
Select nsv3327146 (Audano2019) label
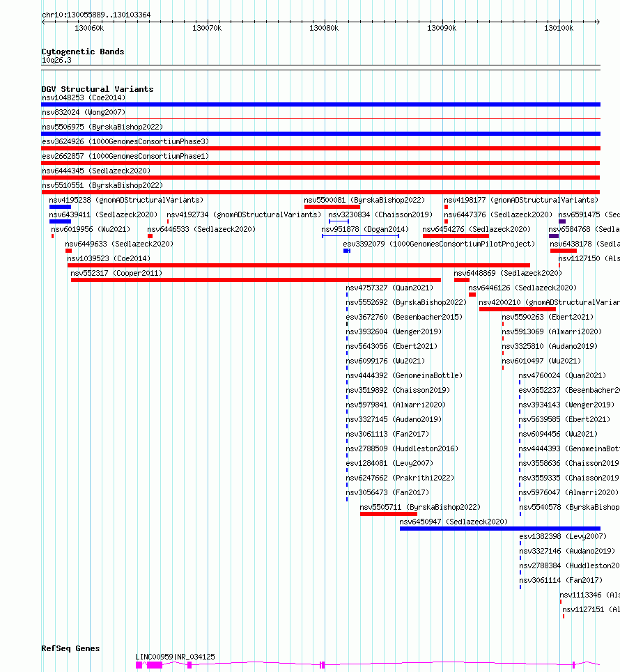coord(567,551)
